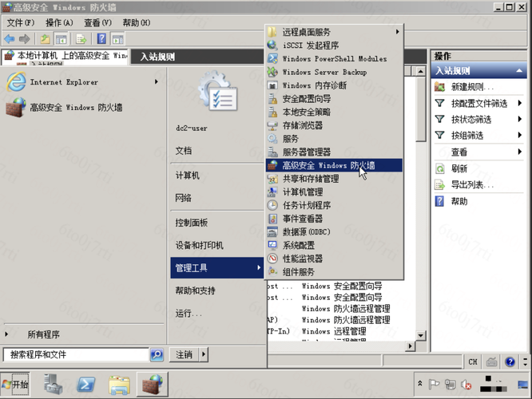The width and height of the screenshot is (532, 399).
Task: Click 新建规则 in the actions pane
Action: (479, 87)
